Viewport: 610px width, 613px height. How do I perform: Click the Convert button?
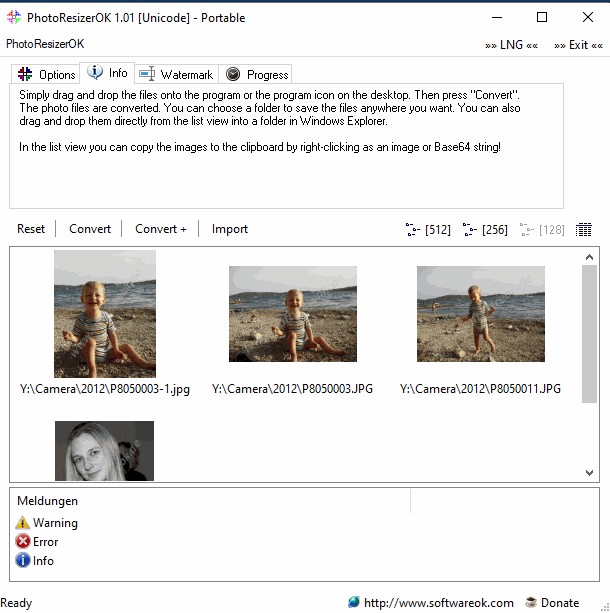coord(90,229)
